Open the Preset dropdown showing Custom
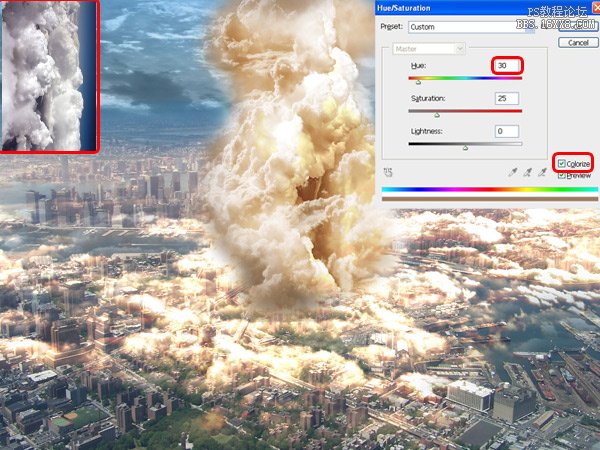Image resolution: width=600 pixels, height=450 pixels. (x=472, y=27)
